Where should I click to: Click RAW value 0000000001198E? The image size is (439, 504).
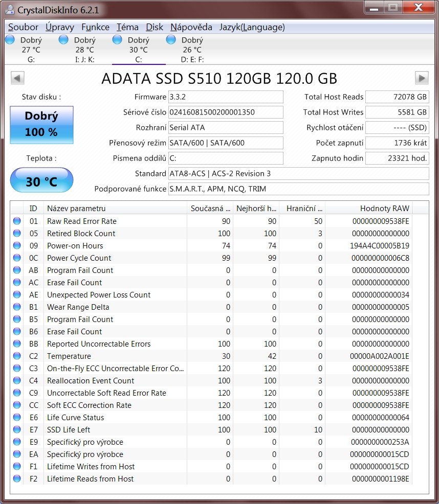381,479
